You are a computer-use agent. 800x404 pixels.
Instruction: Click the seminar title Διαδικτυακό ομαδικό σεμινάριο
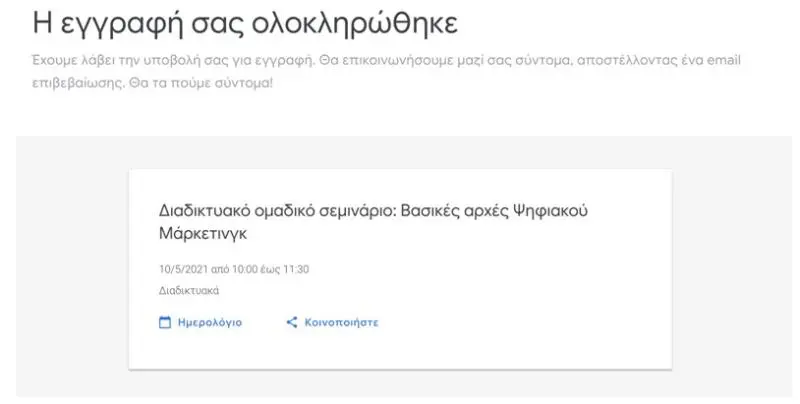pyautogui.click(x=278, y=211)
